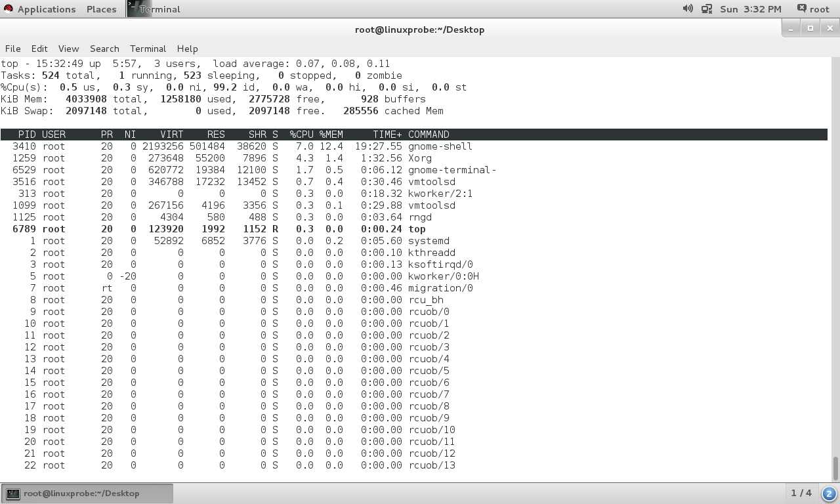The width and height of the screenshot is (840, 504).
Task: Maximize the terminal window
Action: (x=810, y=28)
